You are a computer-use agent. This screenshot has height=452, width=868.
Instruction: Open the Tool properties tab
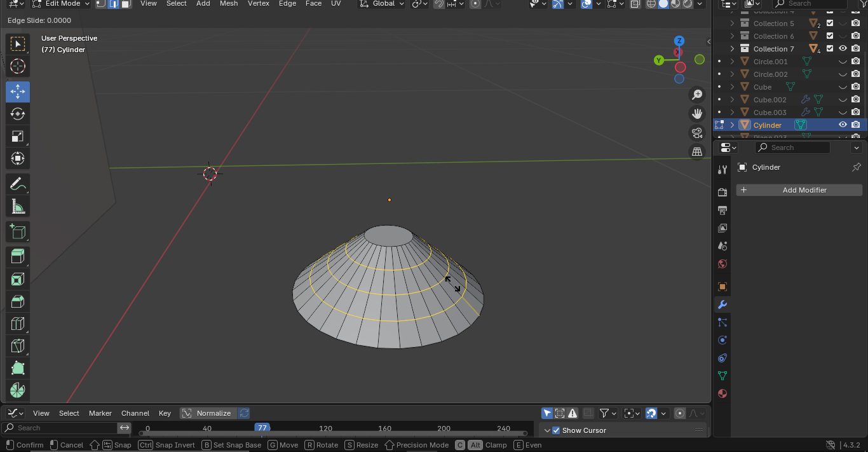click(x=722, y=170)
